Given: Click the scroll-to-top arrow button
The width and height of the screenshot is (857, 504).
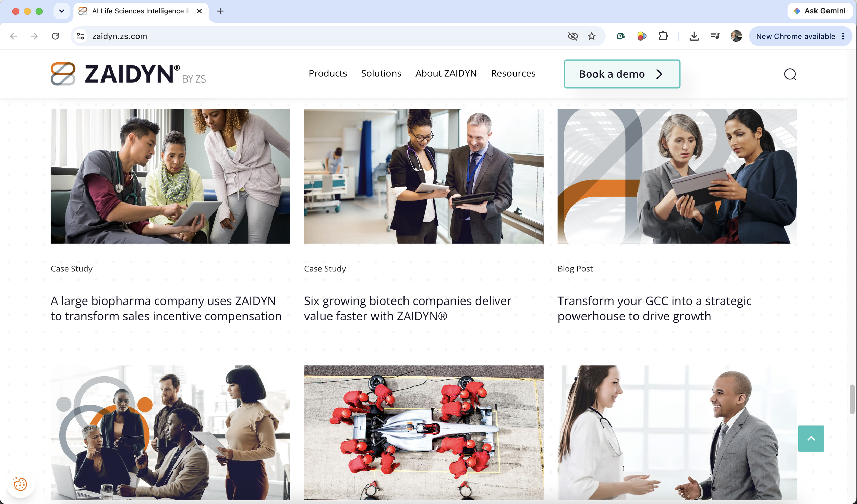Looking at the screenshot, I should (x=811, y=438).
